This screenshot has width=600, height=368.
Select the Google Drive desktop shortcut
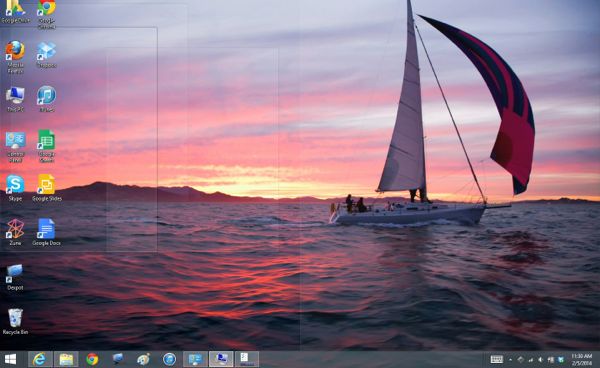(15, 11)
